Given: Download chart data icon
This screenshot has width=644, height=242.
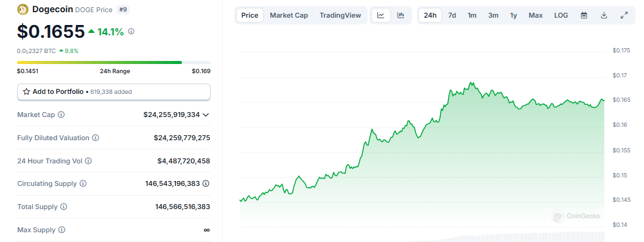Looking at the screenshot, I should click(604, 15).
